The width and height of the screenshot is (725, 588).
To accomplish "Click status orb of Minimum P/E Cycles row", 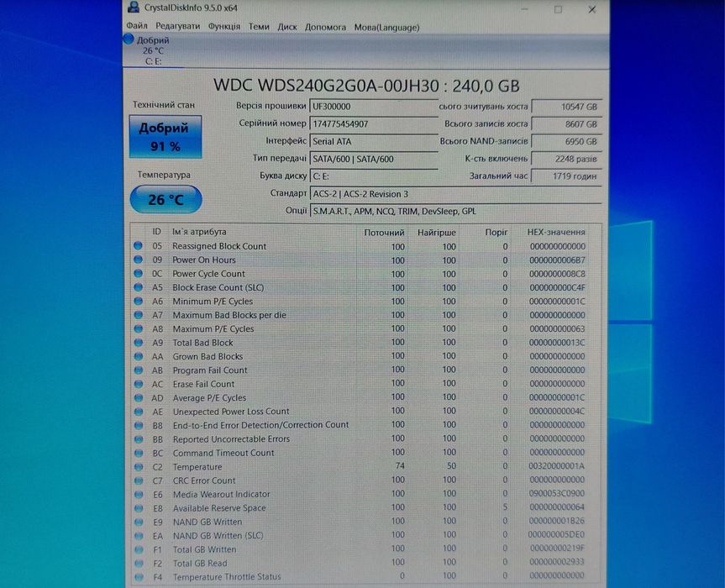I will (138, 301).
